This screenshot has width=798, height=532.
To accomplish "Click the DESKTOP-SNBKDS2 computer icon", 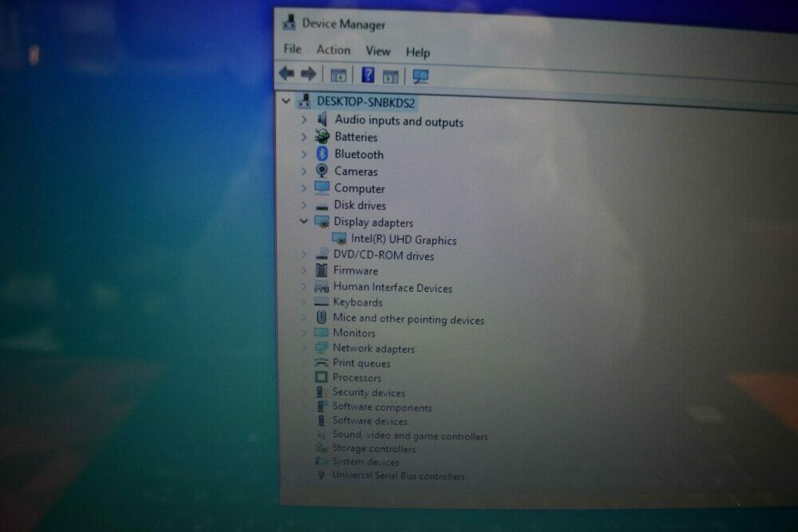I will pyautogui.click(x=304, y=100).
